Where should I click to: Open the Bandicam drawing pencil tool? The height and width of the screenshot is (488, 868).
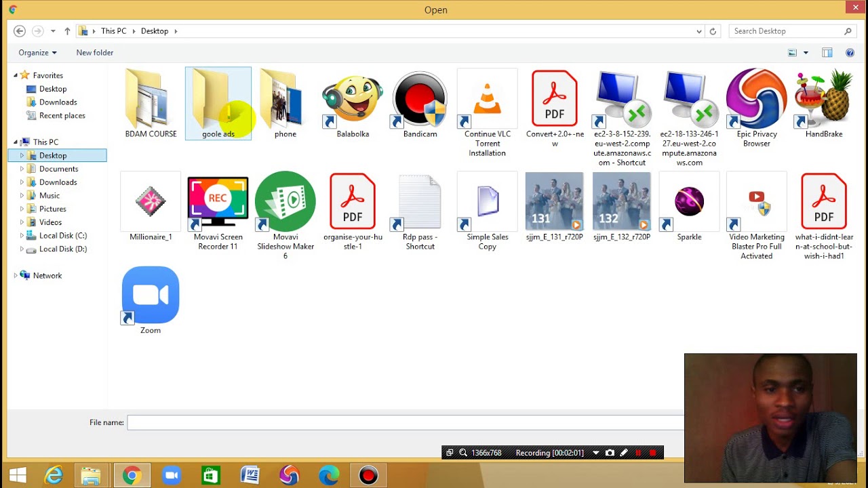pyautogui.click(x=624, y=453)
